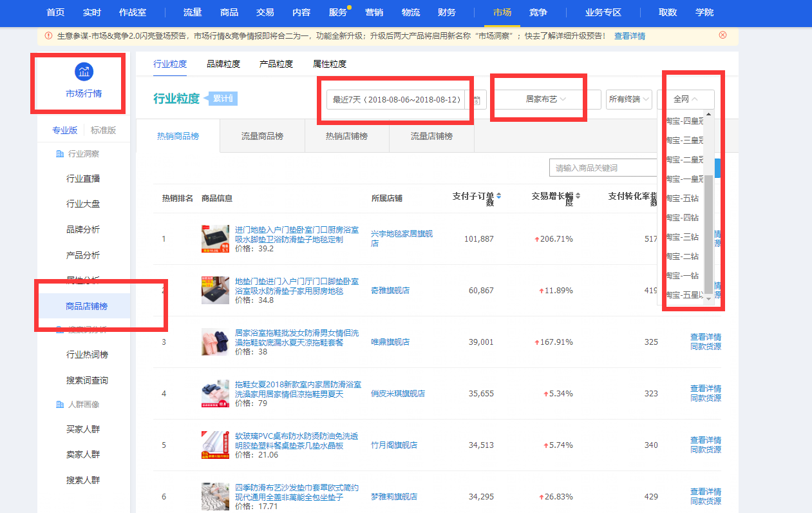
Task: Open 作战室 in top navigation
Action: point(133,12)
